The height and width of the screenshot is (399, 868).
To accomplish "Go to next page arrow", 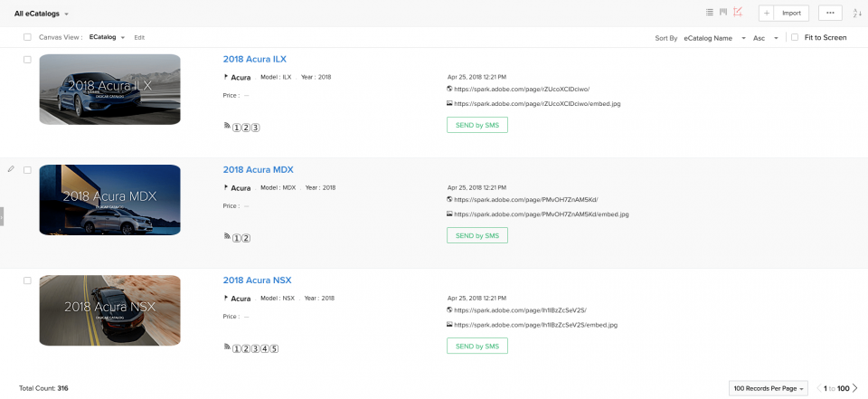I will (x=855, y=388).
